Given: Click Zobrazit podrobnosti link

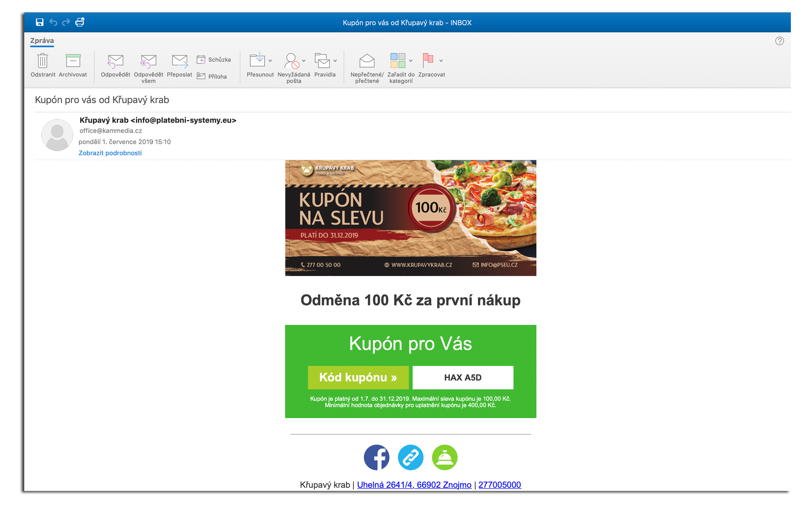Looking at the screenshot, I should pos(110,153).
